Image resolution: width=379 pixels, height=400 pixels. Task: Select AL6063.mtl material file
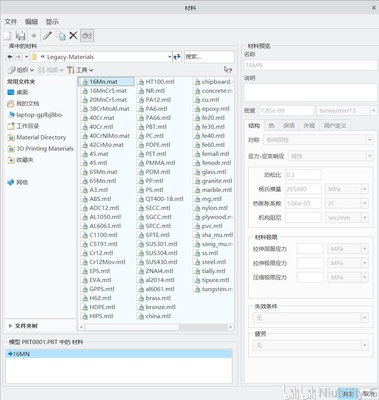click(101, 226)
